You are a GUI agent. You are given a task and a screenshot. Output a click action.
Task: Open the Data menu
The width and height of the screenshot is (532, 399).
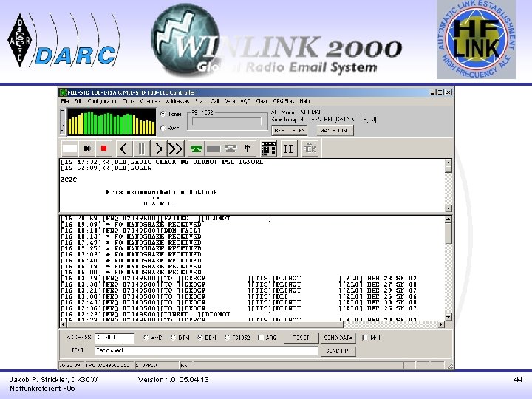click(230, 101)
